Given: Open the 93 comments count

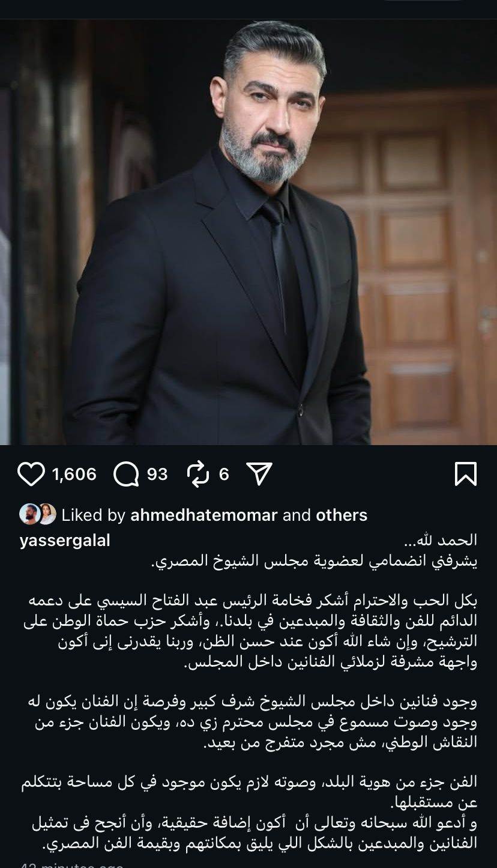Looking at the screenshot, I should 157,475.
